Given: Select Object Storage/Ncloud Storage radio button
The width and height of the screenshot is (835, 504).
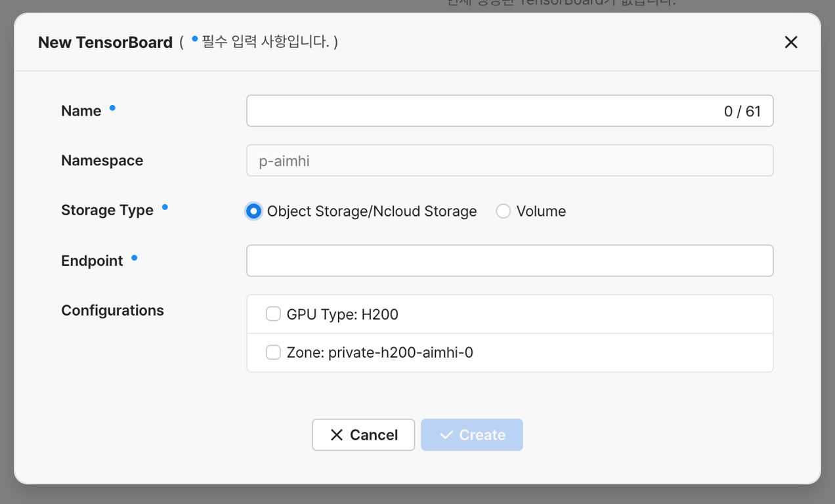Looking at the screenshot, I should coord(253,211).
